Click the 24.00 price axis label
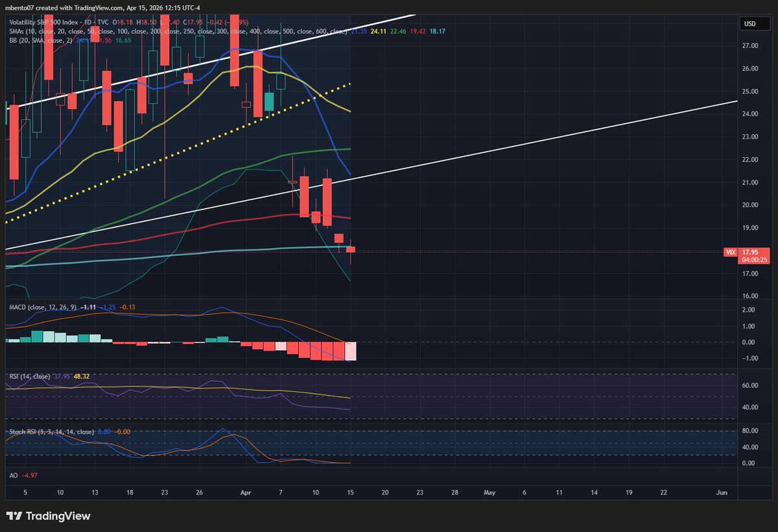 751,114
